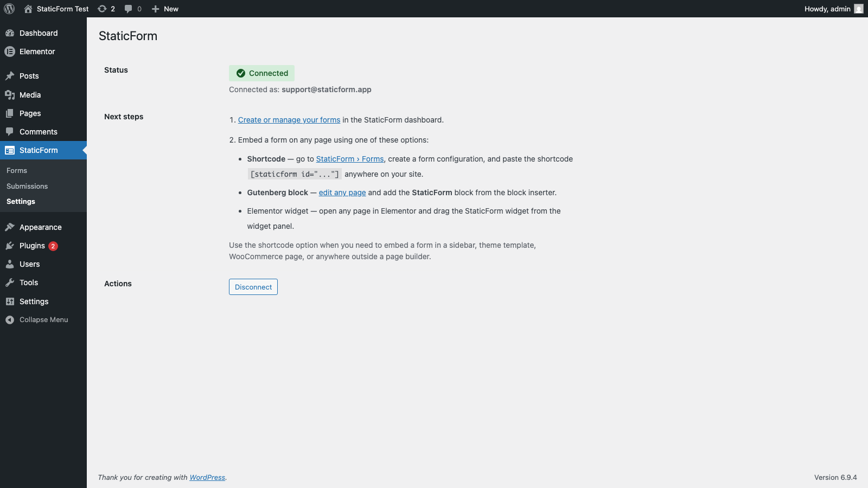Image resolution: width=868 pixels, height=488 pixels.
Task: Open the WordPress link in footer
Action: [207, 478]
